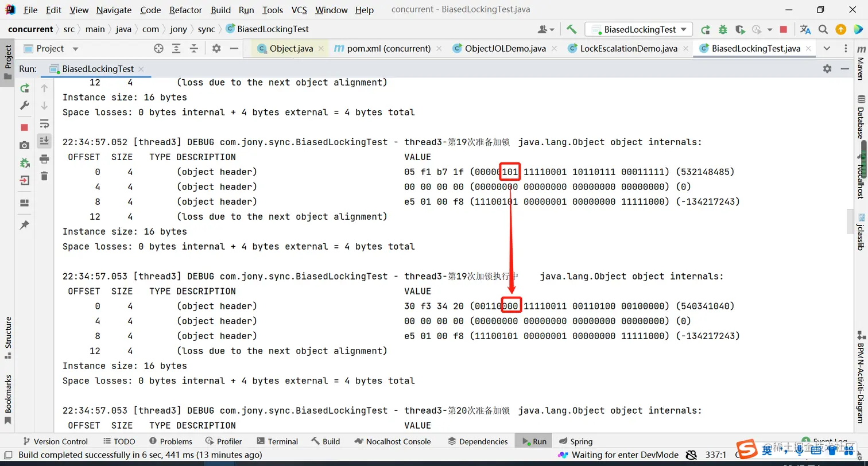Click the Sogou input method S icon
Viewport: 868px width, 466px height.
746,450
